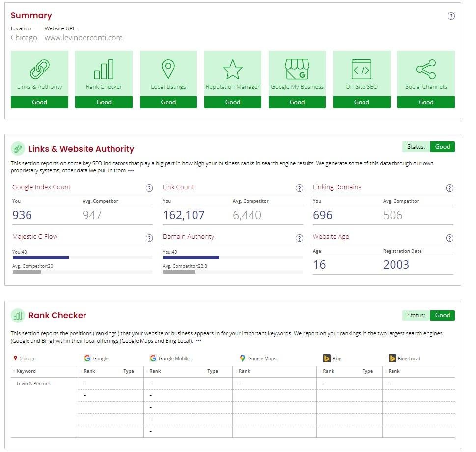Image resolution: width=476 pixels, height=452 pixels.
Task: Click the Chicago location text in Summary
Action: coord(24,38)
